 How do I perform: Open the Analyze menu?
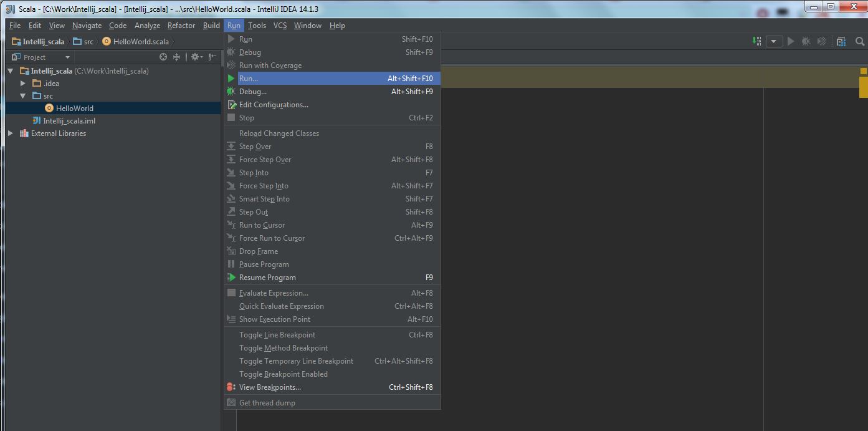pos(147,26)
